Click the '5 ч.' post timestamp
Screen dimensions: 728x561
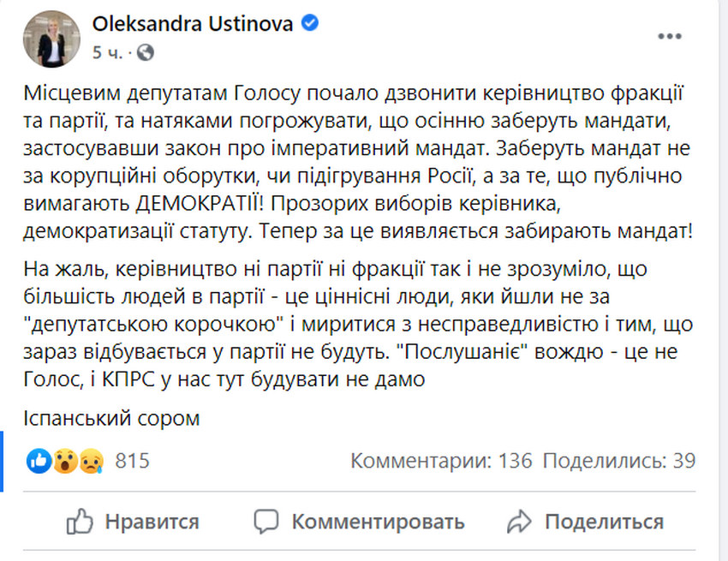pos(107,52)
